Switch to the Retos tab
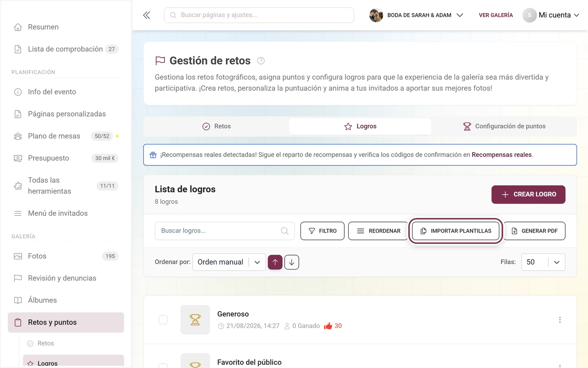588x368 pixels. (217, 126)
